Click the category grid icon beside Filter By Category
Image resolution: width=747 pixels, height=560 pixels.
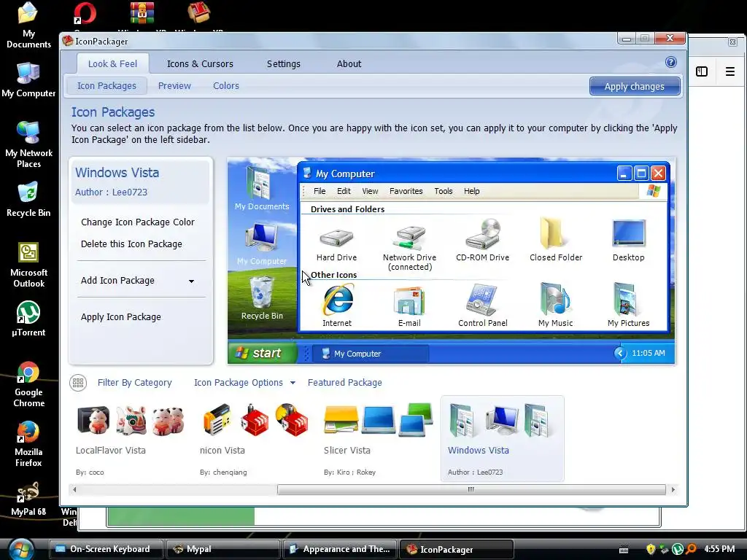78,382
